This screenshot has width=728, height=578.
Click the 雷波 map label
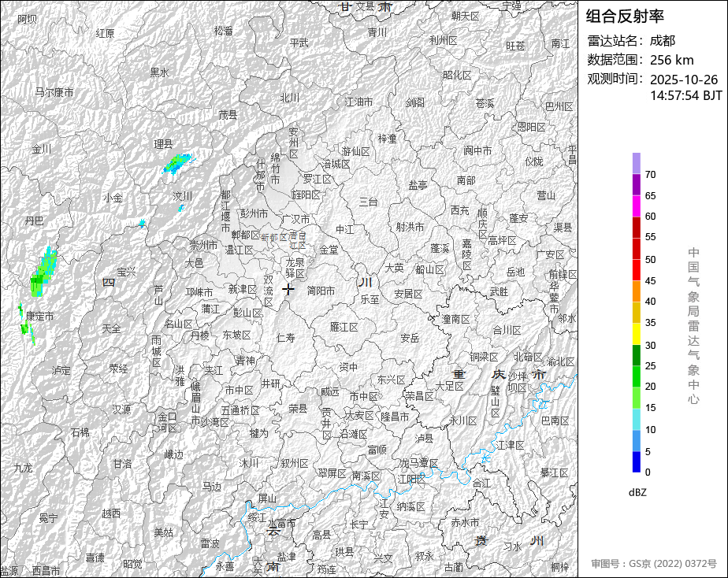pos(210,543)
